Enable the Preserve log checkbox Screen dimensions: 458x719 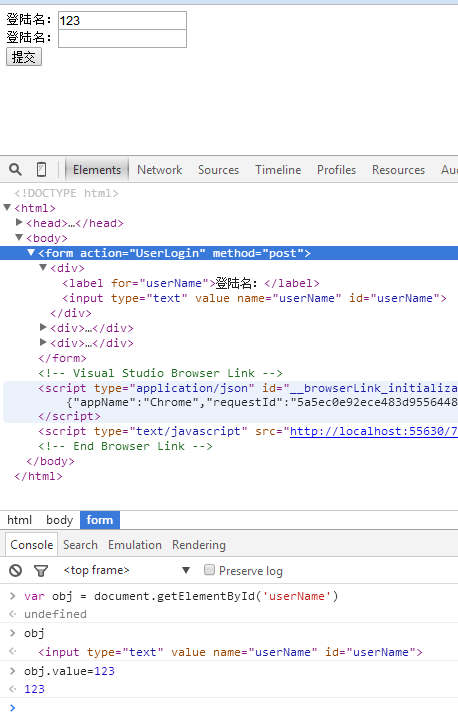click(x=209, y=570)
